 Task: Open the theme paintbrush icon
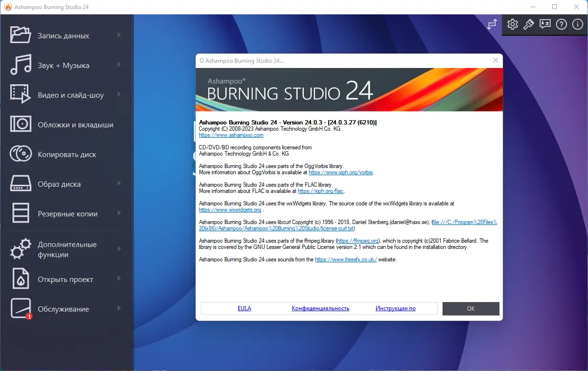point(528,24)
